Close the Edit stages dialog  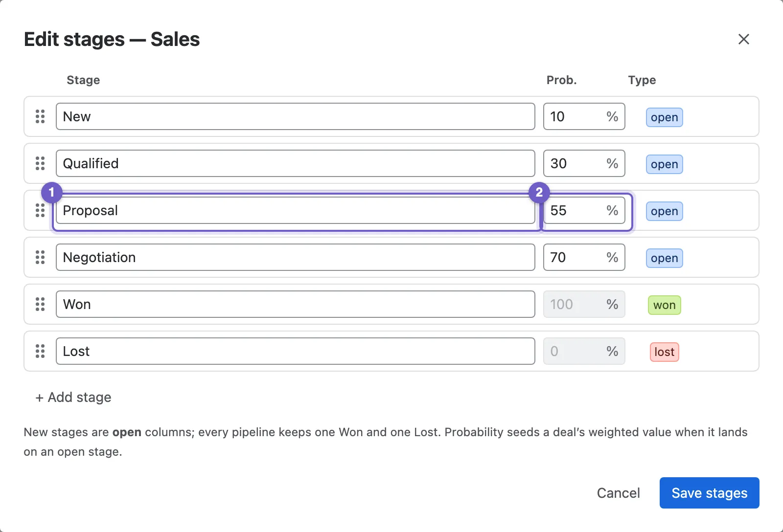tap(743, 39)
